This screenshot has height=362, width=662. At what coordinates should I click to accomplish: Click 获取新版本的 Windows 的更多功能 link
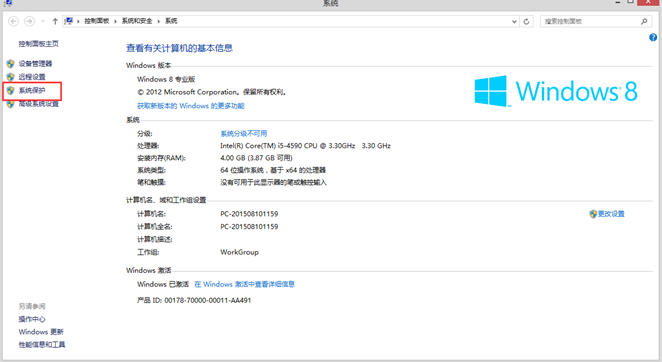(191, 106)
